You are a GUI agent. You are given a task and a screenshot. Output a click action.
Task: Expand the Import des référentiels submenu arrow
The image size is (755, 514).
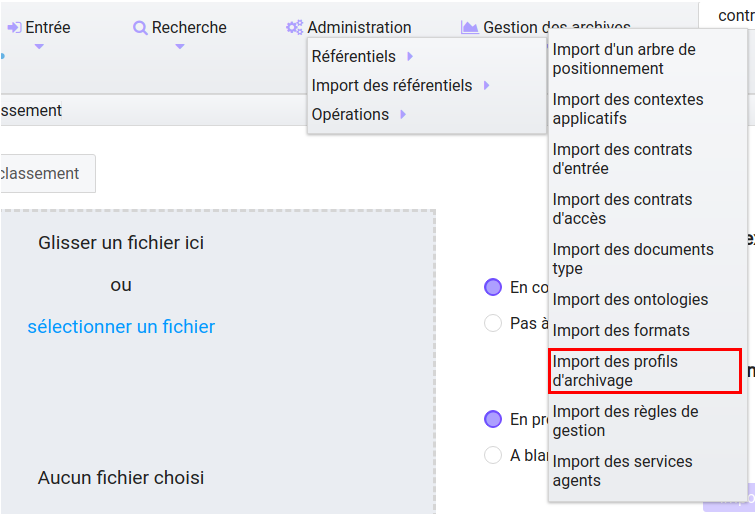tap(486, 86)
